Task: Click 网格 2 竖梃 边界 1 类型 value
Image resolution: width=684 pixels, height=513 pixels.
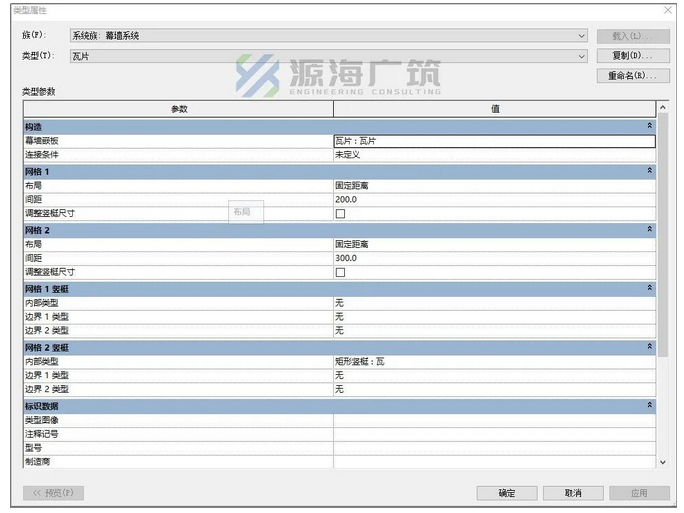Action: (x=495, y=376)
